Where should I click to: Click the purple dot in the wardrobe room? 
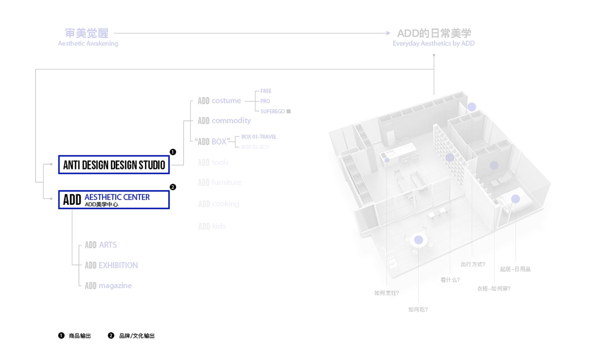click(494, 165)
